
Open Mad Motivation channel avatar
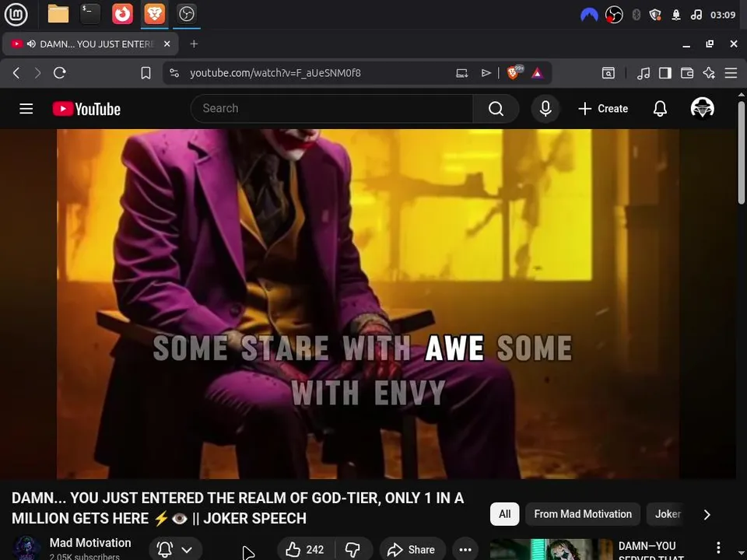(26, 548)
